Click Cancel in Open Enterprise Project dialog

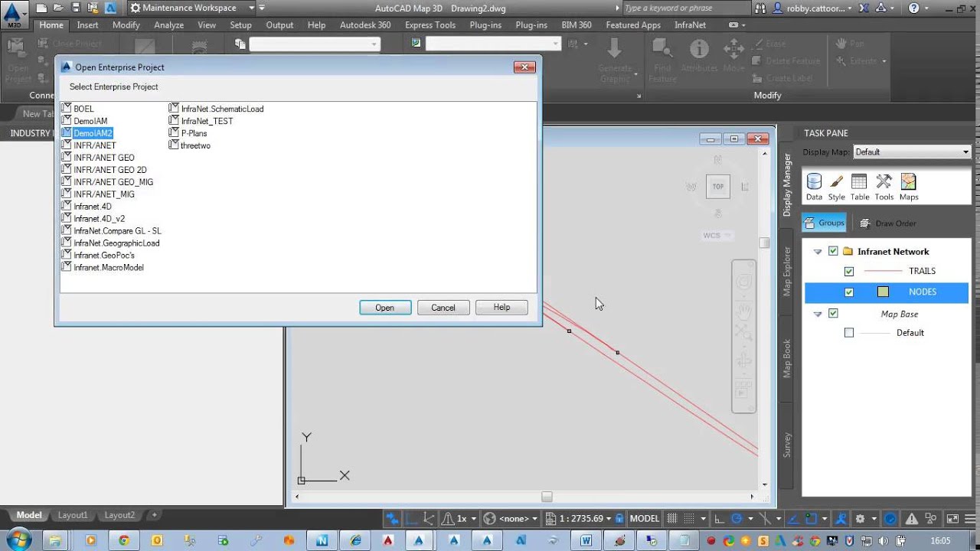click(x=443, y=308)
